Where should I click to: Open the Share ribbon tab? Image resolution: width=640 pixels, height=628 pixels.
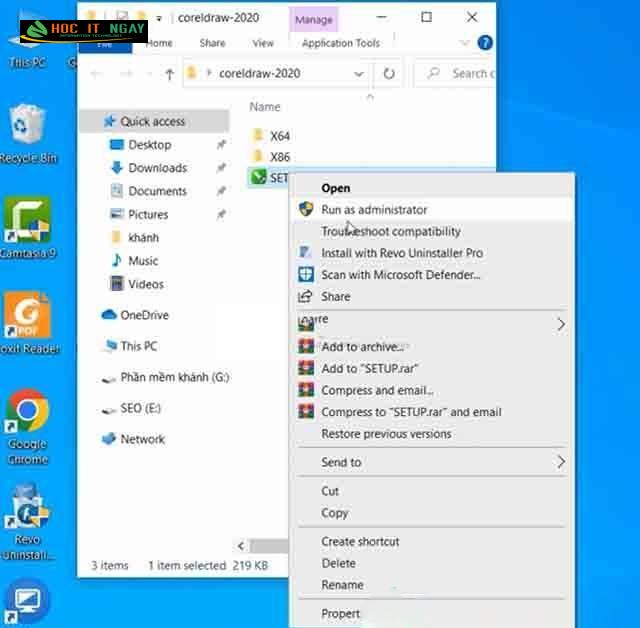click(212, 43)
